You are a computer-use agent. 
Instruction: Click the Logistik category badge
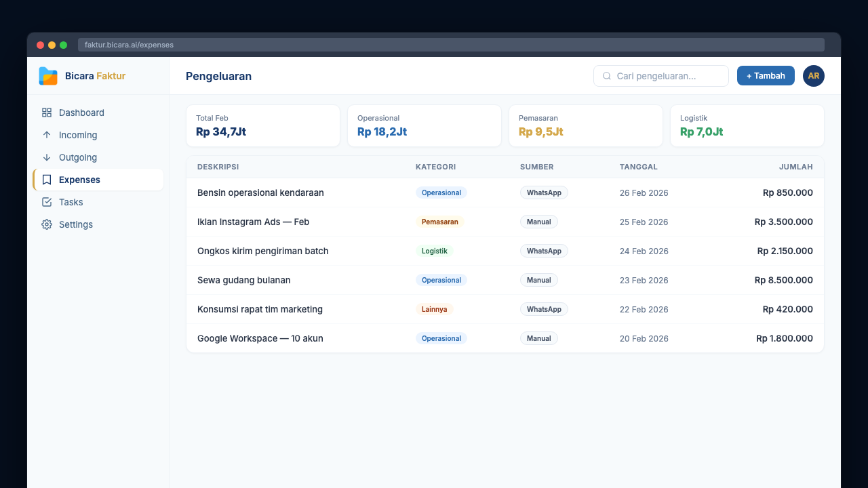click(x=434, y=251)
